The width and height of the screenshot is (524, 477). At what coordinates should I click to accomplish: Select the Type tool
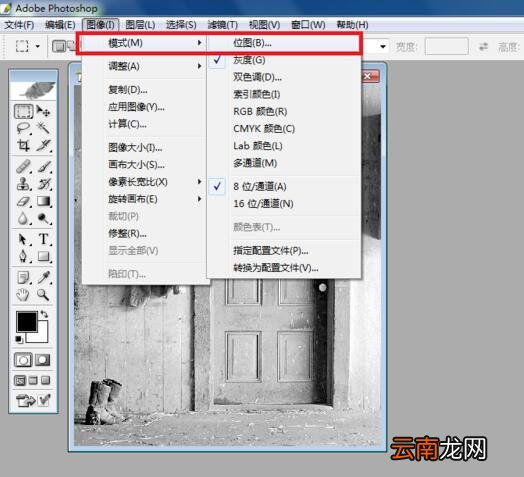coord(44,239)
